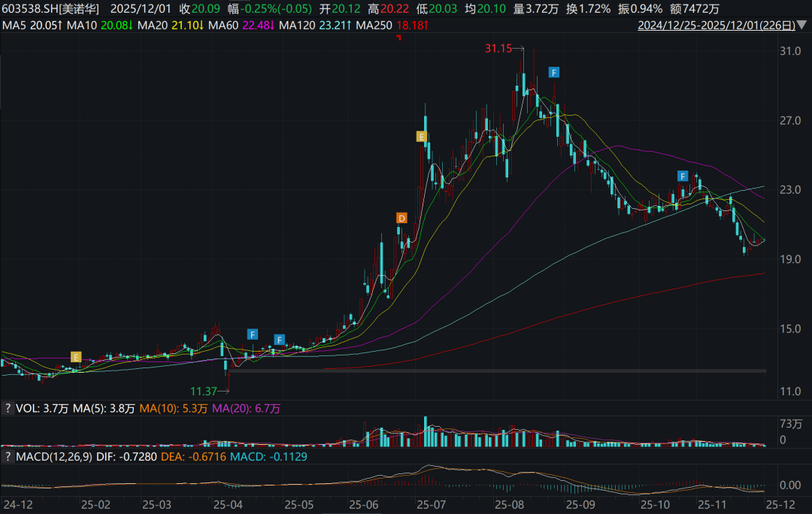
Task: Click the 25-05 date axis label
Action: pyautogui.click(x=298, y=505)
